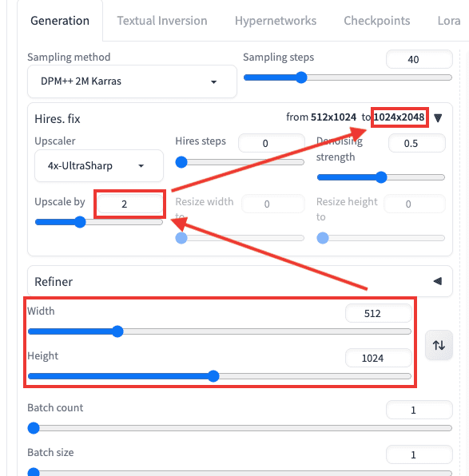Screen dimensions: 469x476
Task: Open the Upscaler 4x-UltraSharp dropdown
Action: point(99,166)
